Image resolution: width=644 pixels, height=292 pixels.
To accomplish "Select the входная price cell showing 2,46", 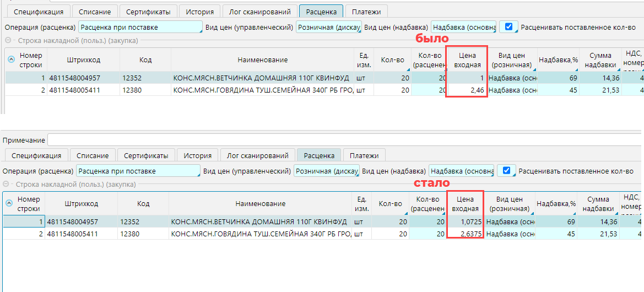I will coord(467,90).
